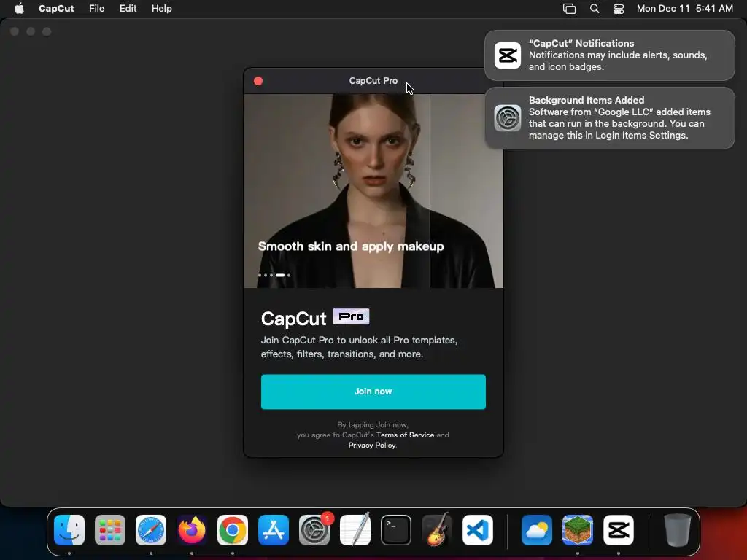Open the Privacy Policy link
Screen dimensions: 747x560
[x=371, y=446]
